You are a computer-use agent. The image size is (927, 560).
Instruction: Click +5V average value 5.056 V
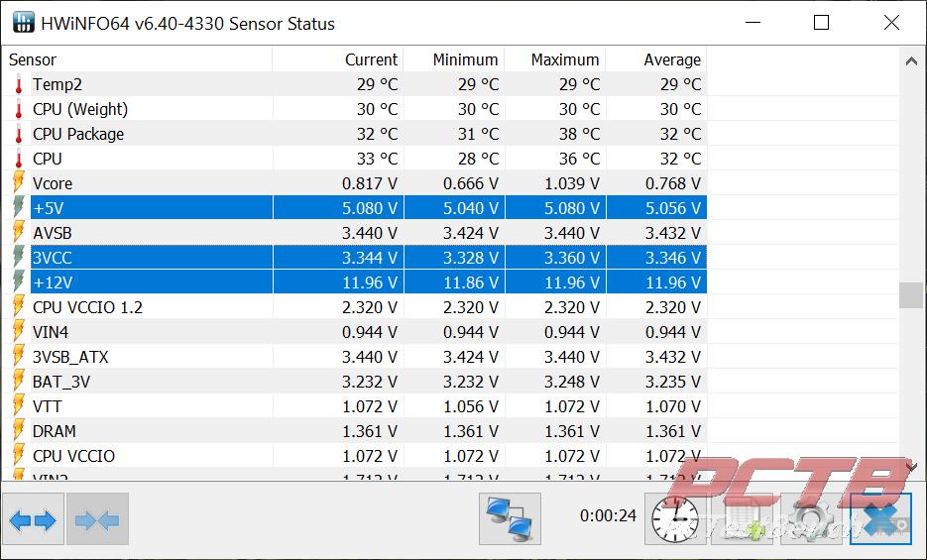point(673,208)
